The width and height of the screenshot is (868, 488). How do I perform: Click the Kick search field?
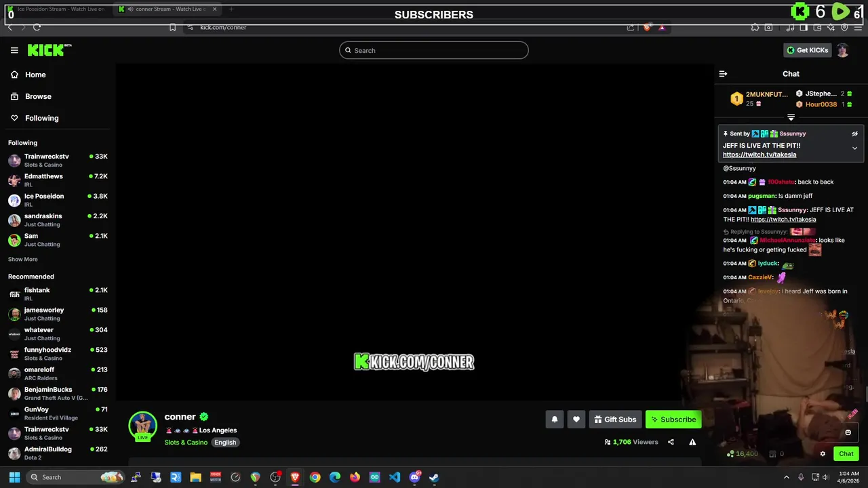coord(434,50)
